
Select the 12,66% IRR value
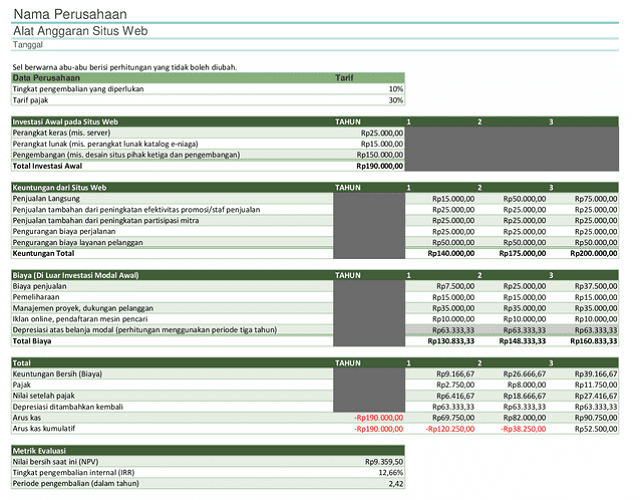point(391,473)
